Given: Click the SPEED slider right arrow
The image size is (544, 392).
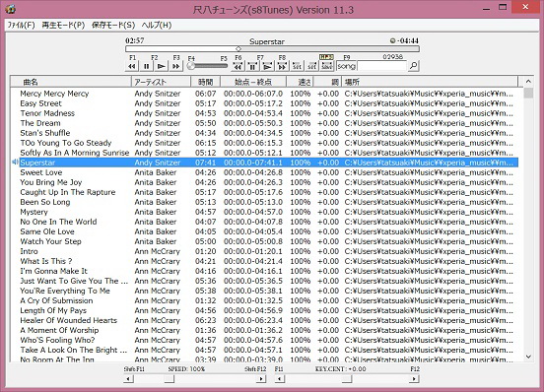Looking at the screenshot, I should [x=261, y=379].
